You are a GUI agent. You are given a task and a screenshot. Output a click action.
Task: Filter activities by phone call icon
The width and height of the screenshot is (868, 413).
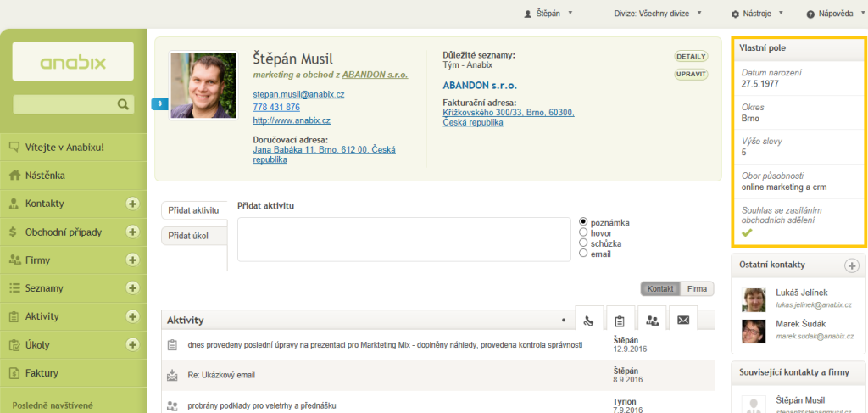[x=588, y=321]
